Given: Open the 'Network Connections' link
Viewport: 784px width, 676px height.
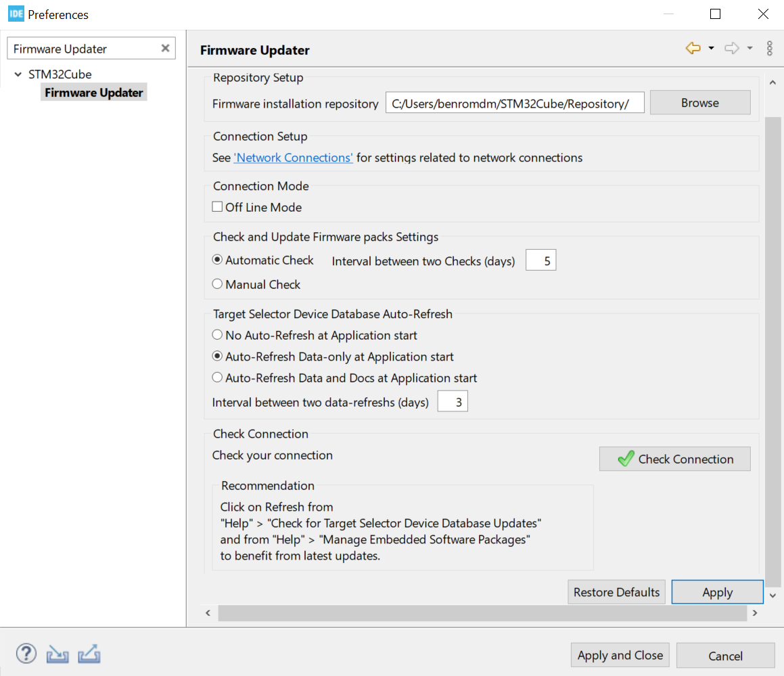Looking at the screenshot, I should (294, 158).
